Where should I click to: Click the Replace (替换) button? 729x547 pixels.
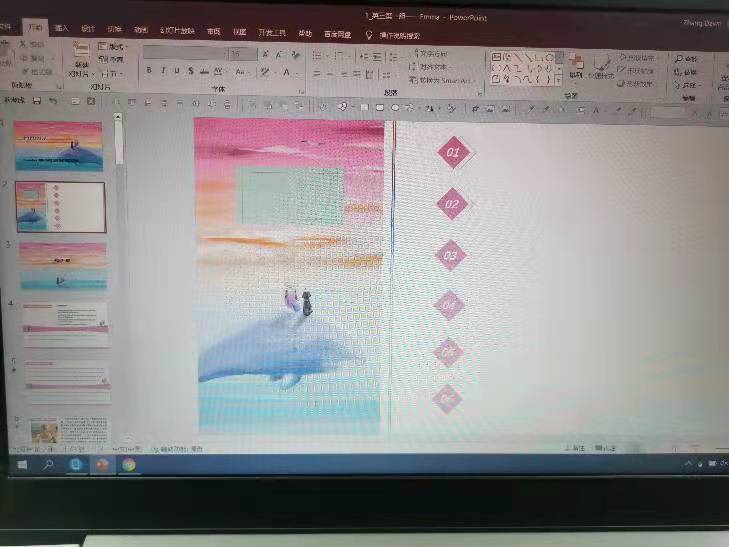click(x=686, y=72)
